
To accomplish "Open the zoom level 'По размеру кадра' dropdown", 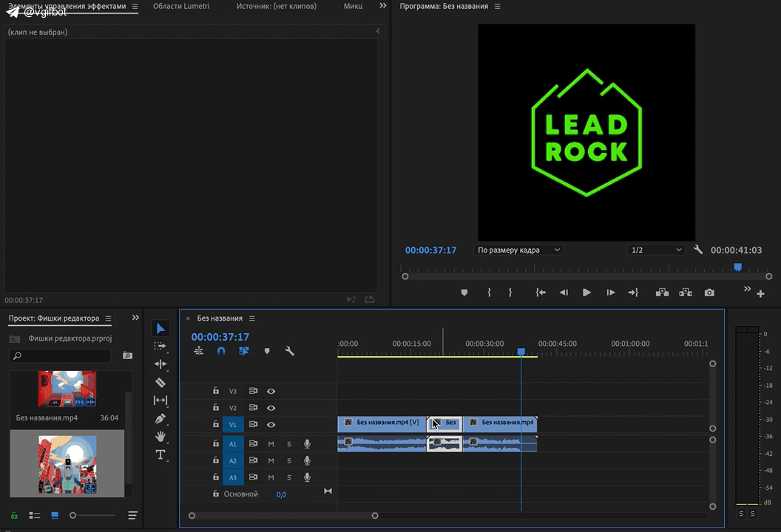I will pos(518,250).
